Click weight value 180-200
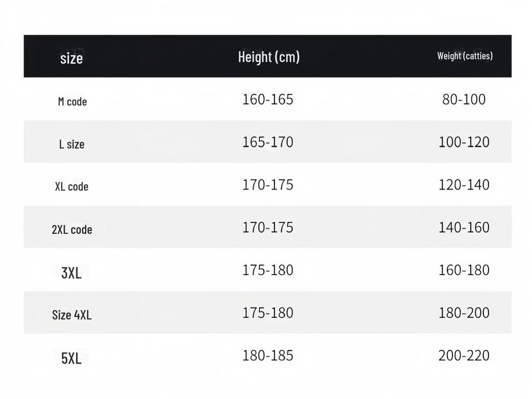 coord(464,313)
